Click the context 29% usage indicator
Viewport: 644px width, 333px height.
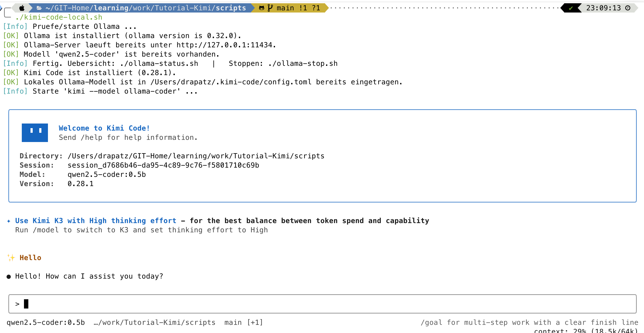(x=586, y=330)
